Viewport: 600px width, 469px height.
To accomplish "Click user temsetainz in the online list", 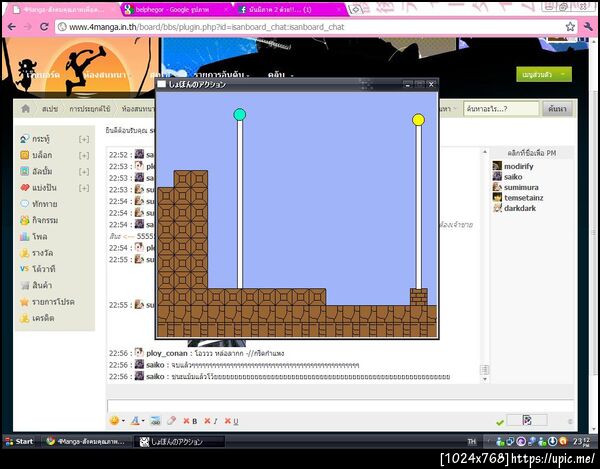I will click(x=523, y=198).
